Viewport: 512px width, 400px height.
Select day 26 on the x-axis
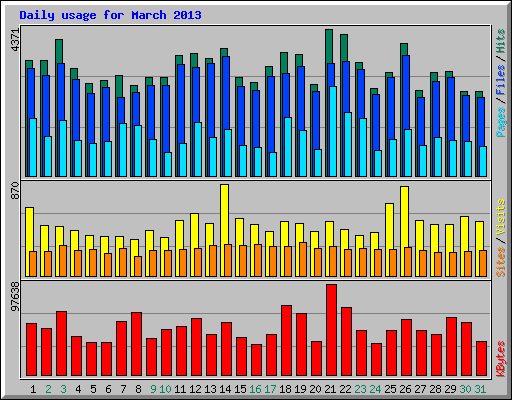(405, 389)
